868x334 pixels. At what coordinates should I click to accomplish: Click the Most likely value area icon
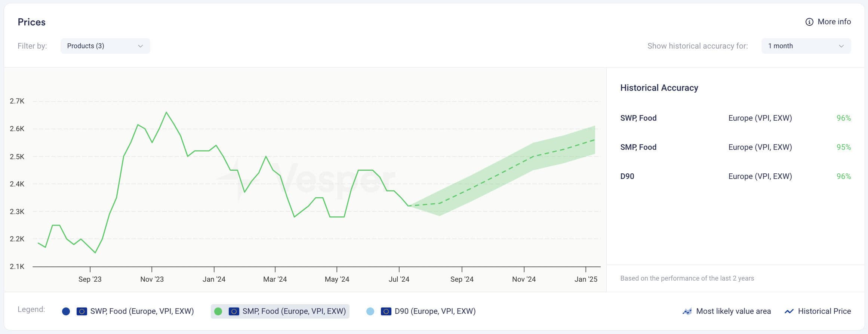tap(687, 311)
